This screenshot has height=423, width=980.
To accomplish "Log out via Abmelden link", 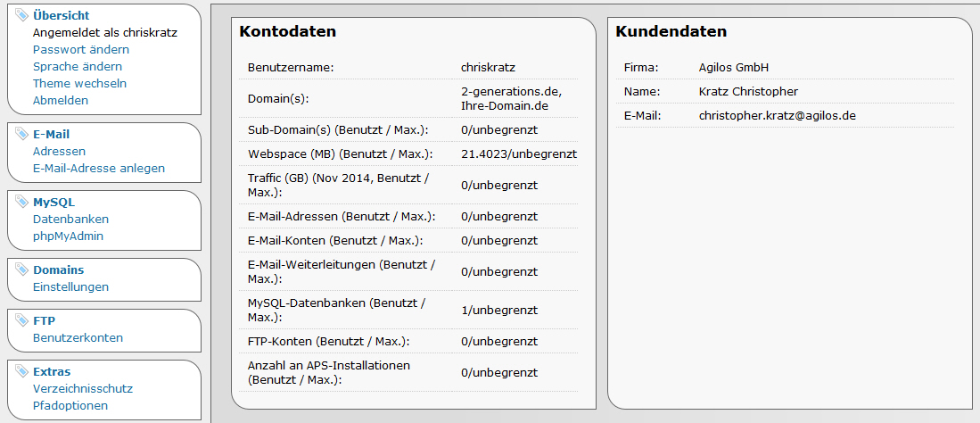I will [61, 100].
